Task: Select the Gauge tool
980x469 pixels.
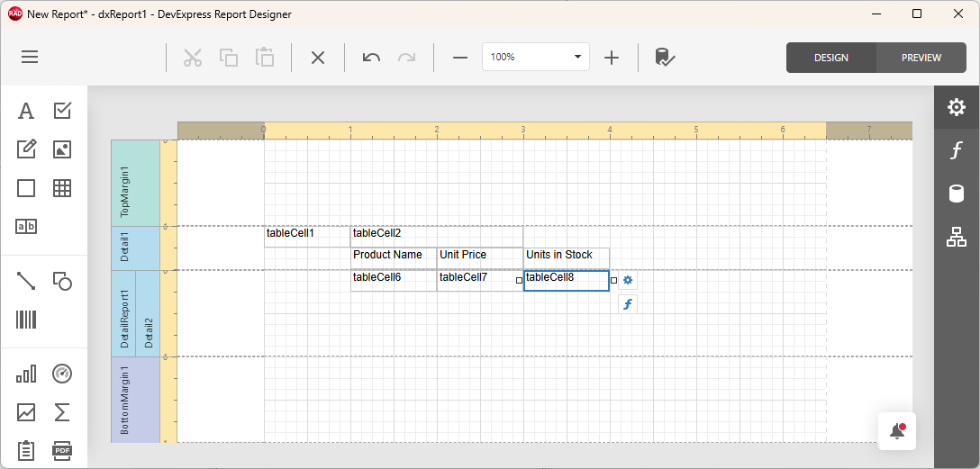Action: (62, 374)
